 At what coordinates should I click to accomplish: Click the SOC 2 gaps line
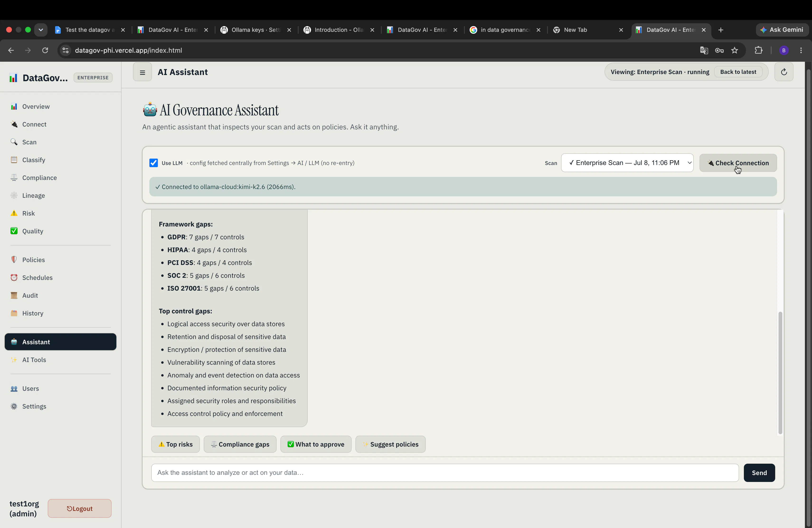pos(206,275)
